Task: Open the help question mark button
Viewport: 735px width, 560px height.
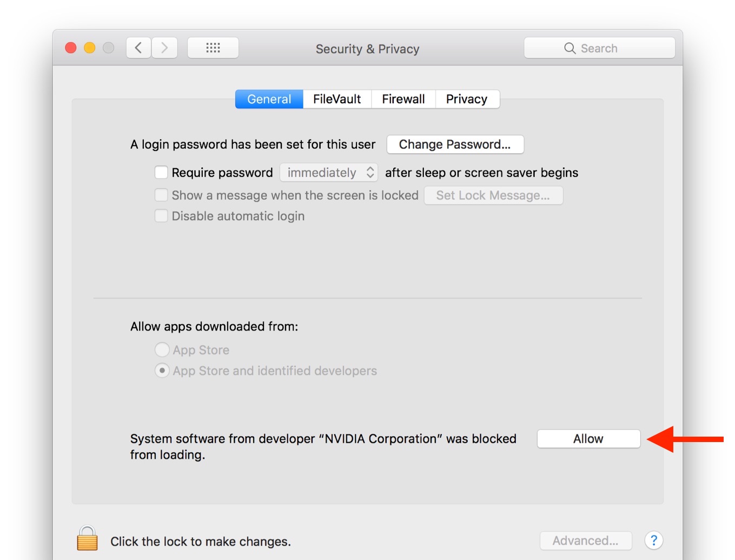Action: click(653, 540)
